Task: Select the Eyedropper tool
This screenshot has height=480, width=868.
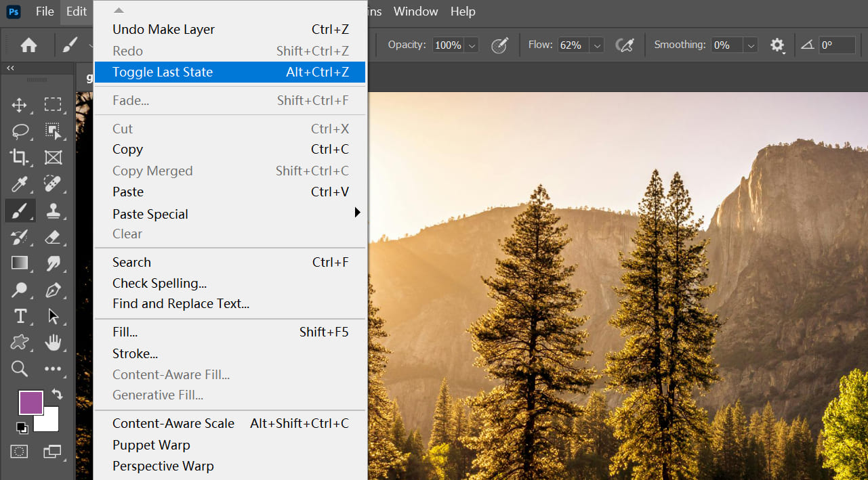Action: (x=20, y=184)
